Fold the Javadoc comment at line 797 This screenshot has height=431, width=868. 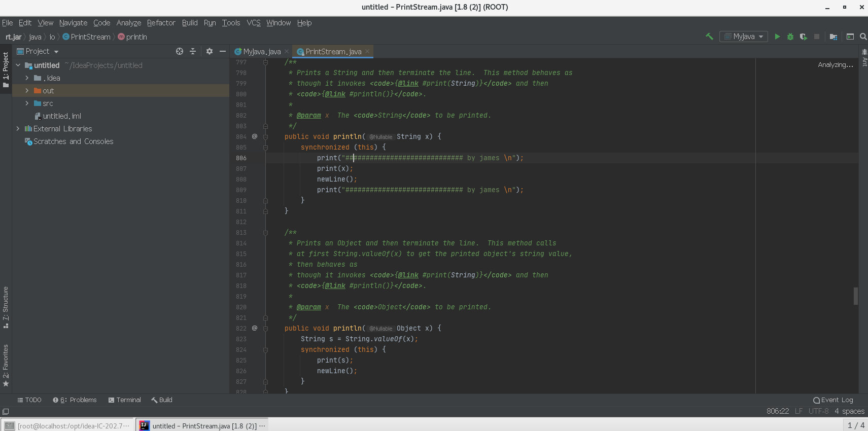click(265, 62)
